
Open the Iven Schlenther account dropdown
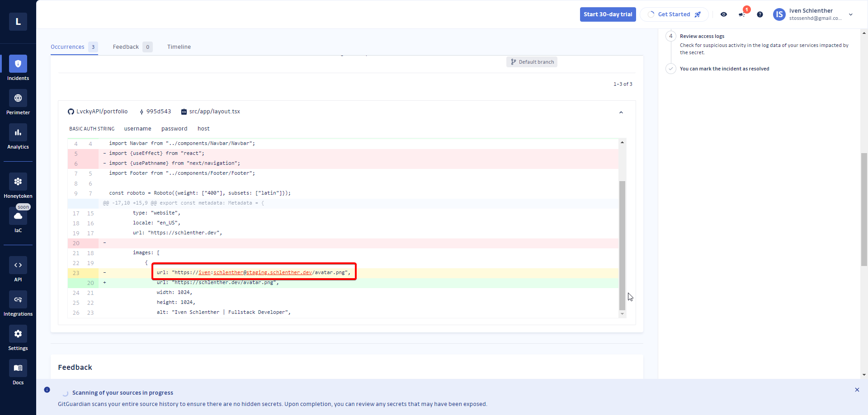(x=850, y=14)
